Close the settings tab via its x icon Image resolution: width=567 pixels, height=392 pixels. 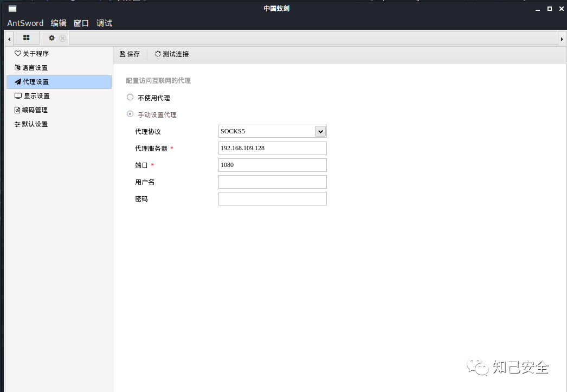pyautogui.click(x=63, y=38)
